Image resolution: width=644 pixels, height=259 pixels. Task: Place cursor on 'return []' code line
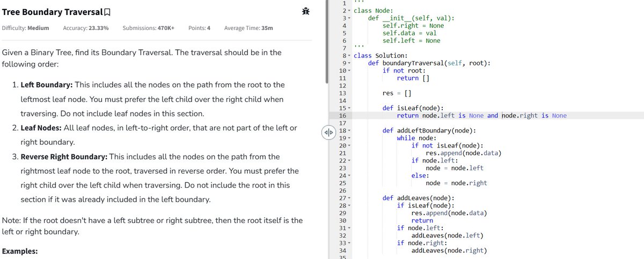pyautogui.click(x=413, y=78)
